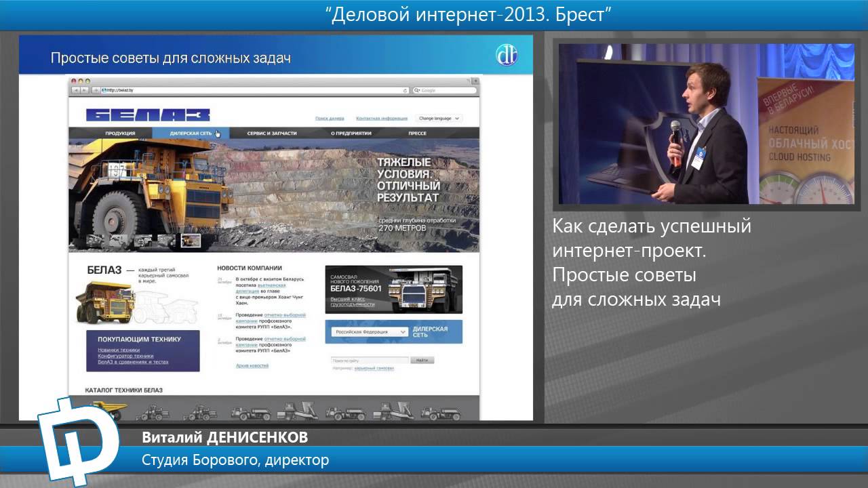Click the 'Новинки техники' link
868x488 pixels.
coord(119,350)
